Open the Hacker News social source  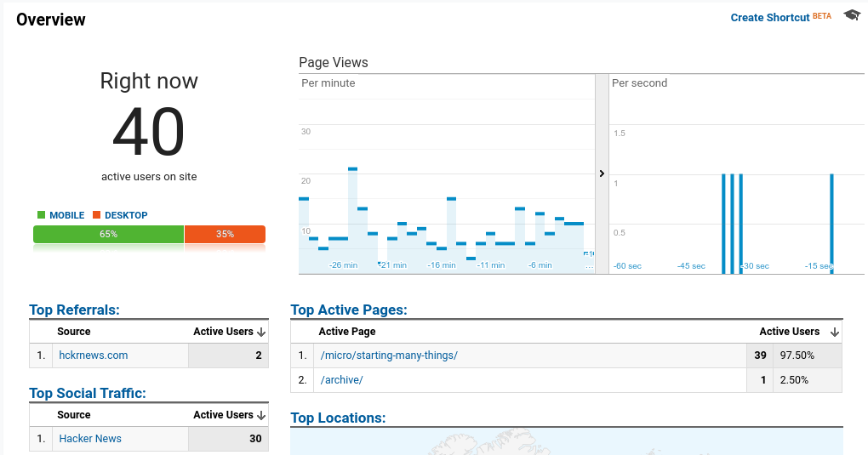pyautogui.click(x=90, y=438)
